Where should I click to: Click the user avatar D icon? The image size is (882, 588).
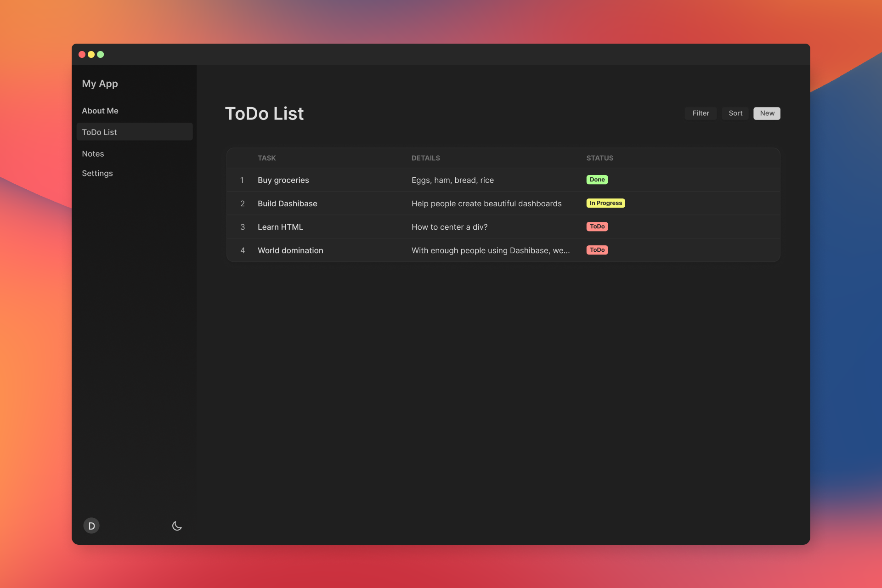(91, 526)
